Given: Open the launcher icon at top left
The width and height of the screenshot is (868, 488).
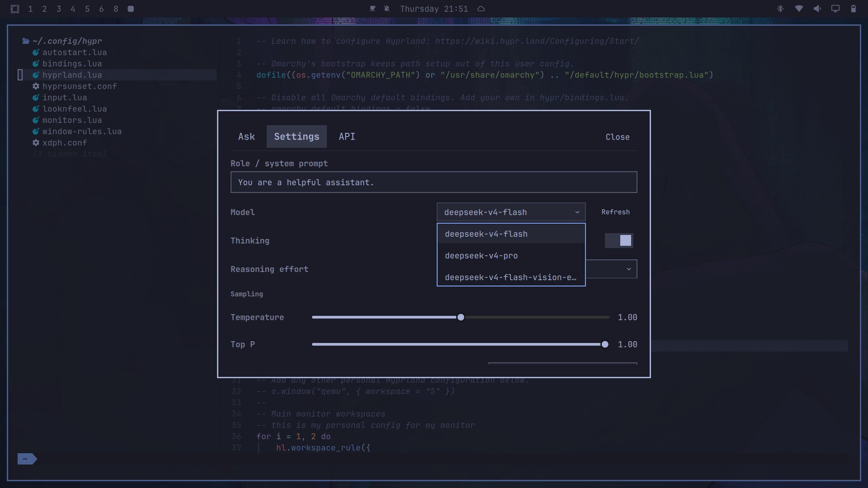Looking at the screenshot, I should click(x=15, y=9).
